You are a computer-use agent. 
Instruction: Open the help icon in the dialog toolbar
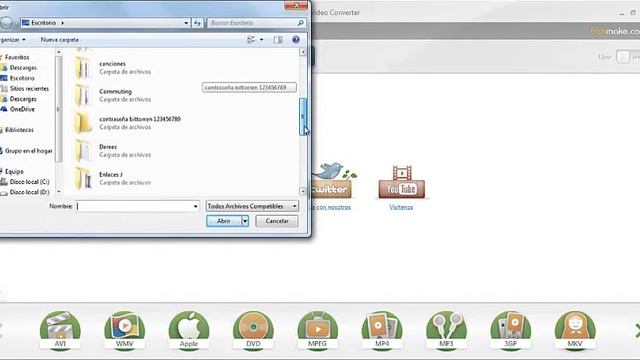296,40
